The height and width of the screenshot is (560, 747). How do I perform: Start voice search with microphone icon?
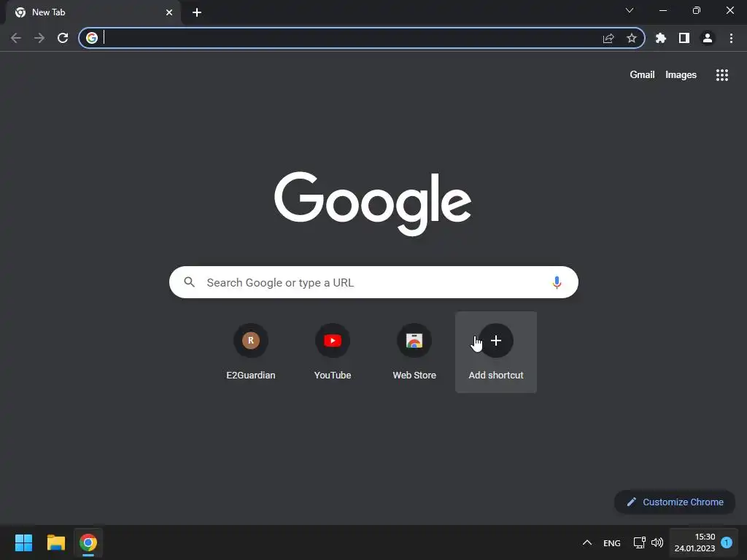click(557, 282)
